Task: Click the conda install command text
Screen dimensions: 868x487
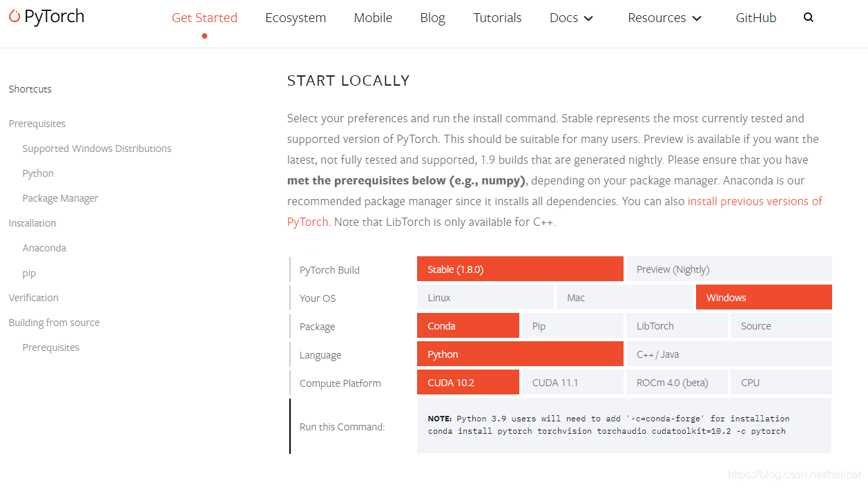Action: [607, 431]
